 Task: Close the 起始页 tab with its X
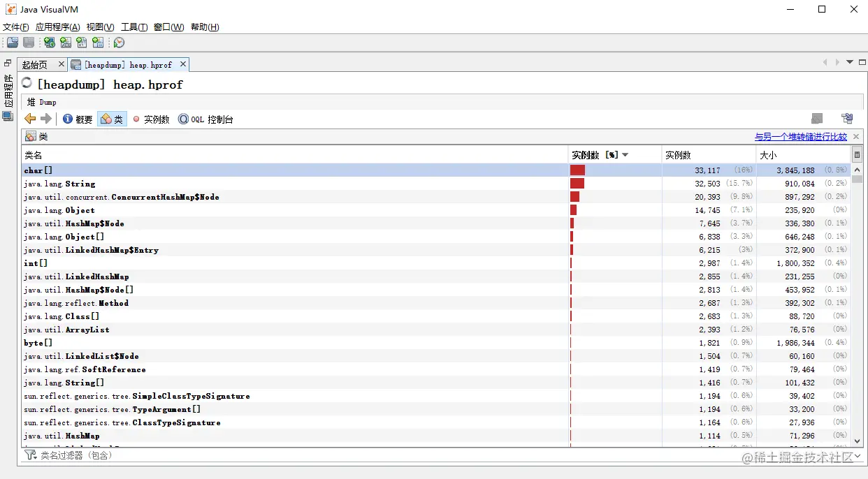(61, 64)
